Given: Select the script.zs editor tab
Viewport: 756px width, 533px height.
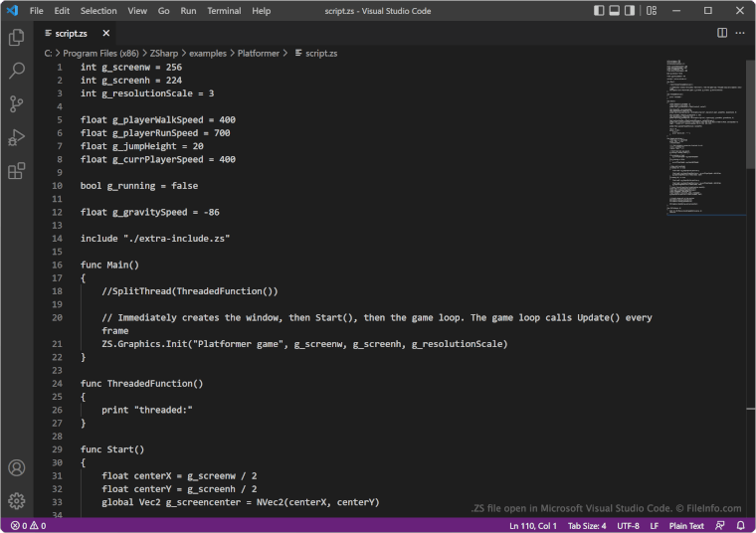Looking at the screenshot, I should pos(70,33).
